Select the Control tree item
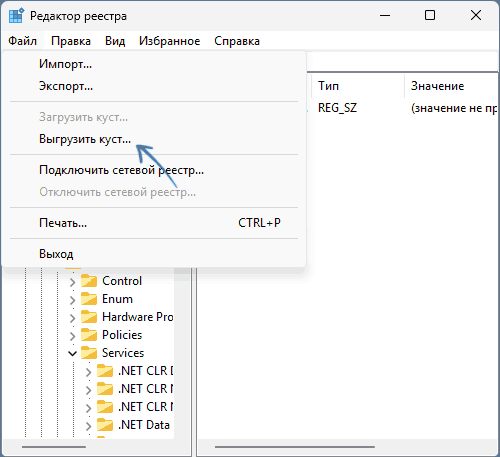The image size is (500, 457). click(x=122, y=281)
